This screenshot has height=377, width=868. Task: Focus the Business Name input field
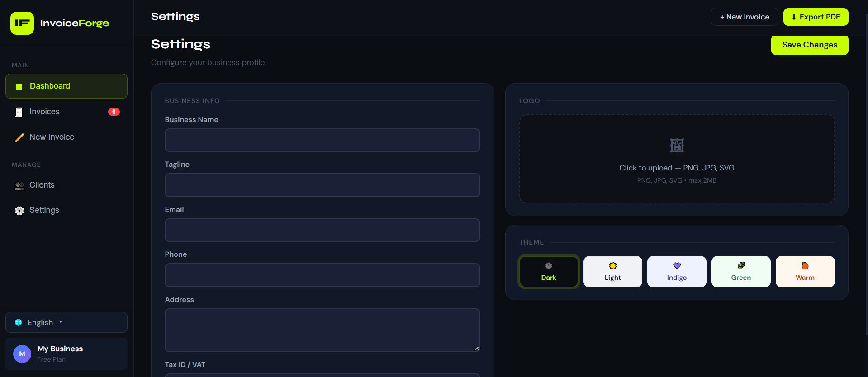tap(323, 140)
